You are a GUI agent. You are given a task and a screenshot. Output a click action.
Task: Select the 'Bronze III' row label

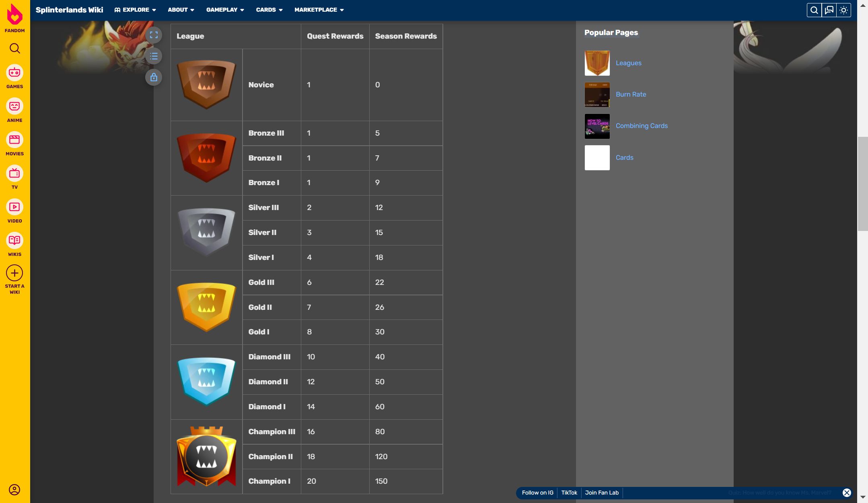[x=266, y=133]
